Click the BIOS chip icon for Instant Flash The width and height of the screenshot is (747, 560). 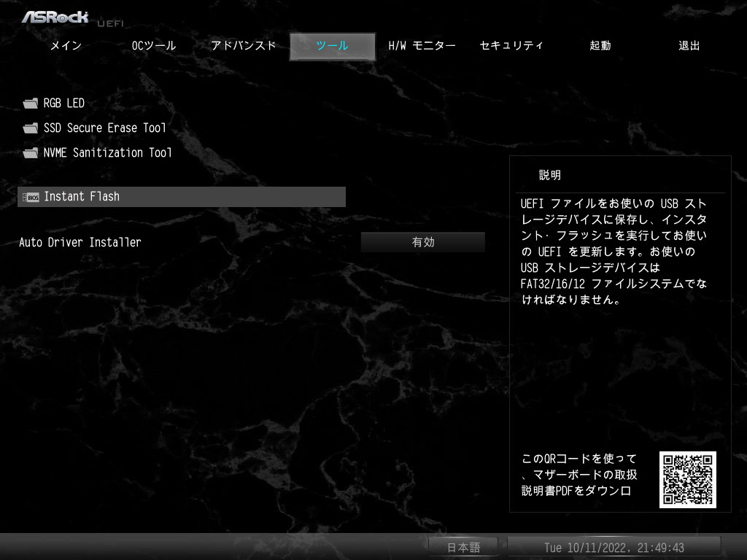point(31,197)
